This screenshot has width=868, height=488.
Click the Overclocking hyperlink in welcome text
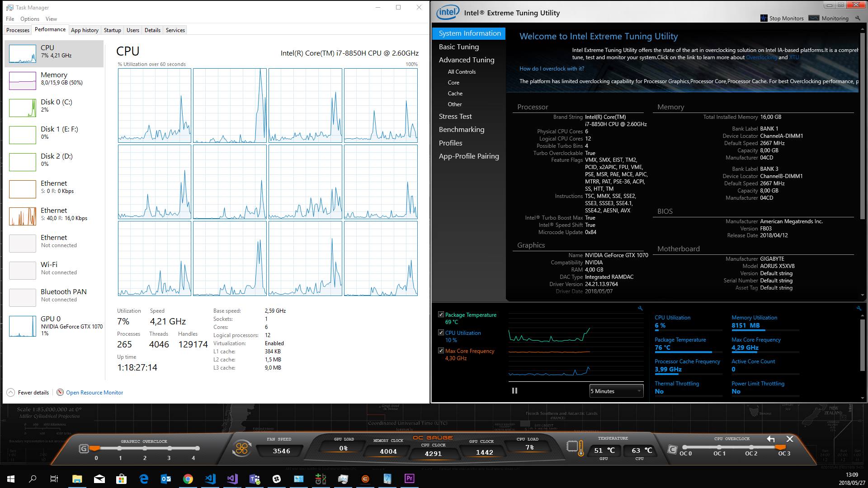click(x=761, y=57)
